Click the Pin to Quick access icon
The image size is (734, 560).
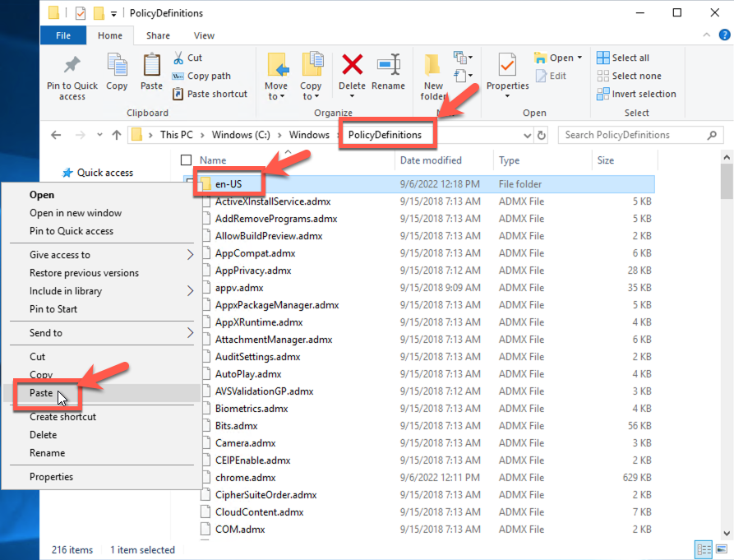click(72, 66)
